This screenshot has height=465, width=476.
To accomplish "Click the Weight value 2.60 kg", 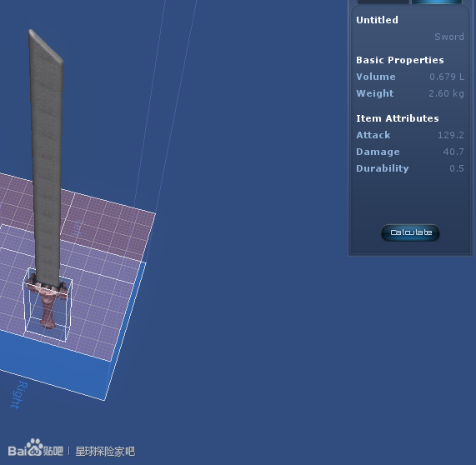I will [x=446, y=93].
